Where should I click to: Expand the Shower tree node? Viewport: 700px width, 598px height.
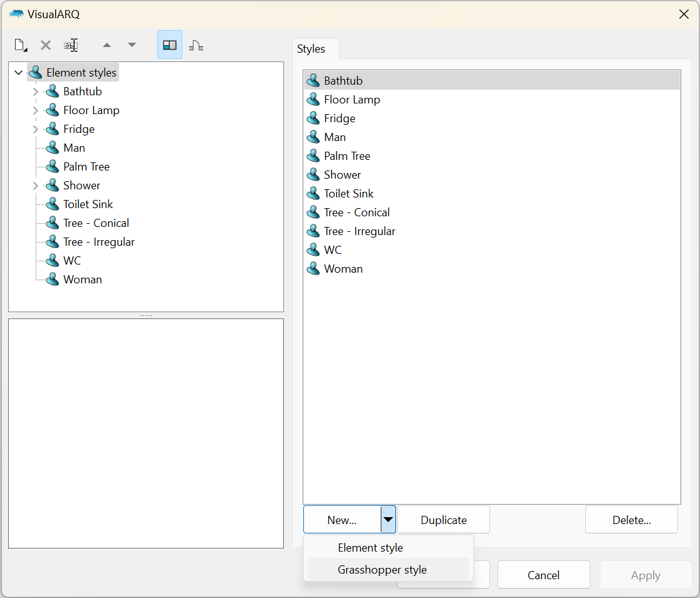35,186
